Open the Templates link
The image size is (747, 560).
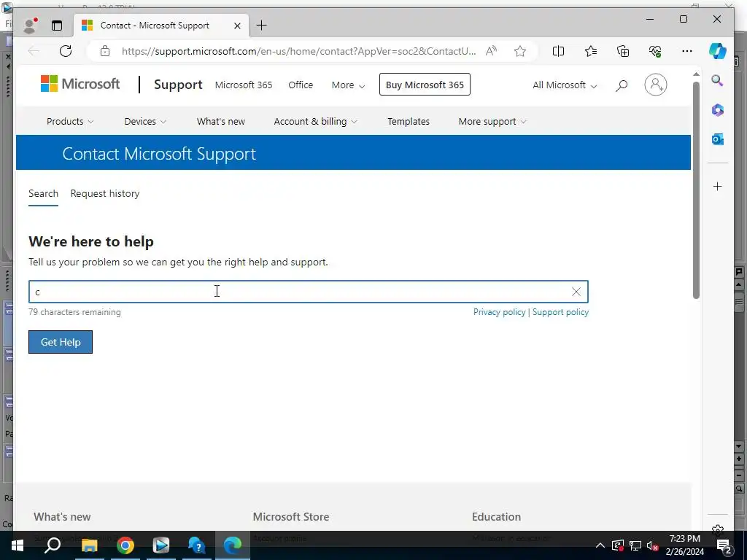(x=409, y=122)
